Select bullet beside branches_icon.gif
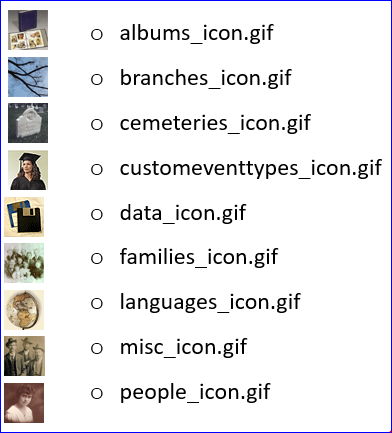 pos(97,79)
